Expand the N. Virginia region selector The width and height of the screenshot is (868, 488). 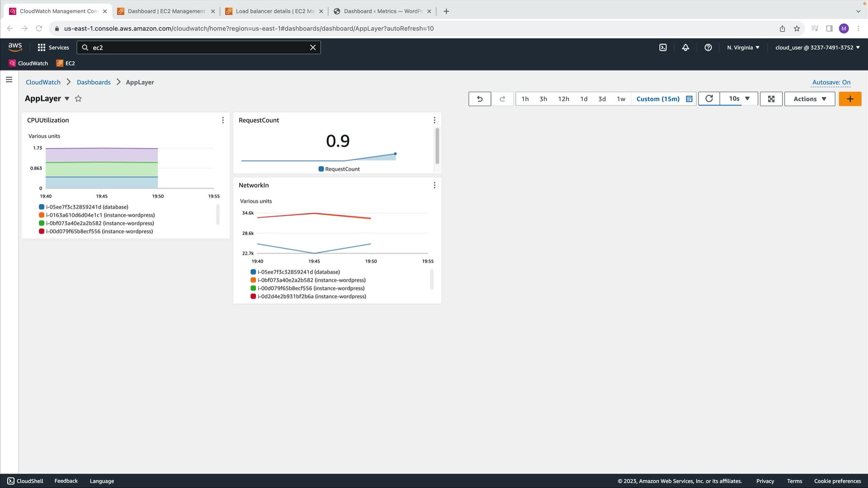tap(743, 47)
